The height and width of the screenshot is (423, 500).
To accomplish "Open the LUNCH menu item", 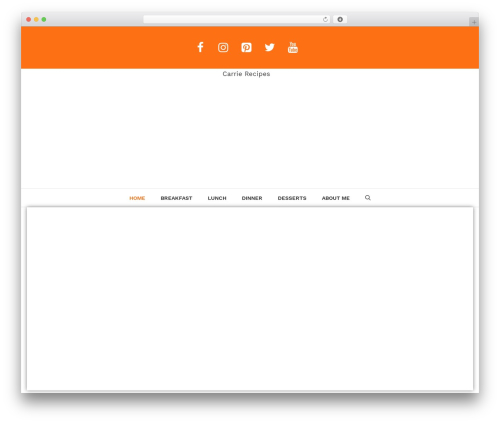I will click(217, 198).
